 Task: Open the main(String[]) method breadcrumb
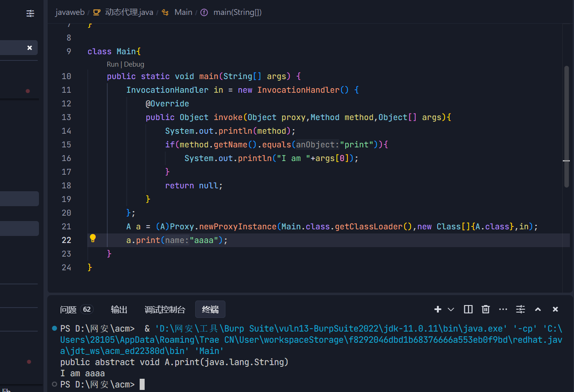click(x=237, y=12)
